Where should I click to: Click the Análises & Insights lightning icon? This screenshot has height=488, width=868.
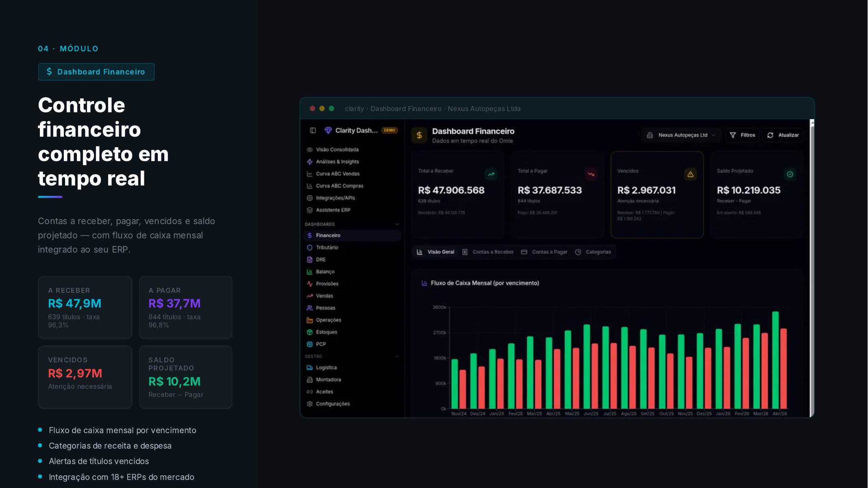(310, 162)
